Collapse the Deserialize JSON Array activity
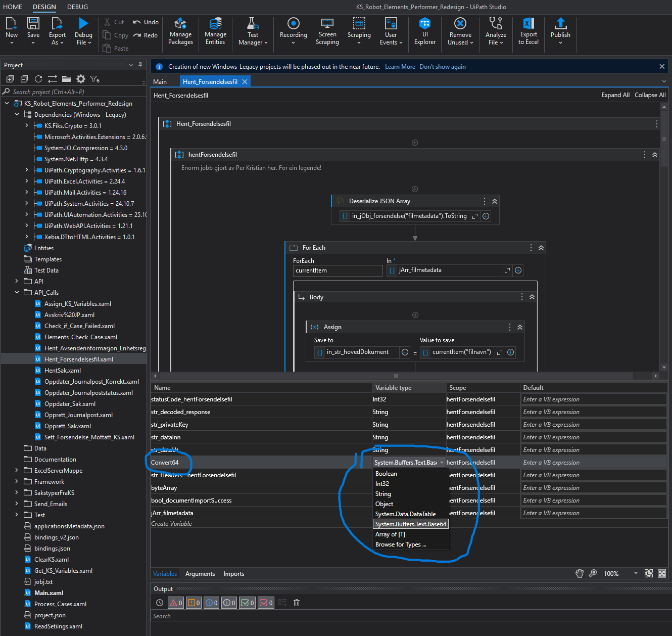 495,201
